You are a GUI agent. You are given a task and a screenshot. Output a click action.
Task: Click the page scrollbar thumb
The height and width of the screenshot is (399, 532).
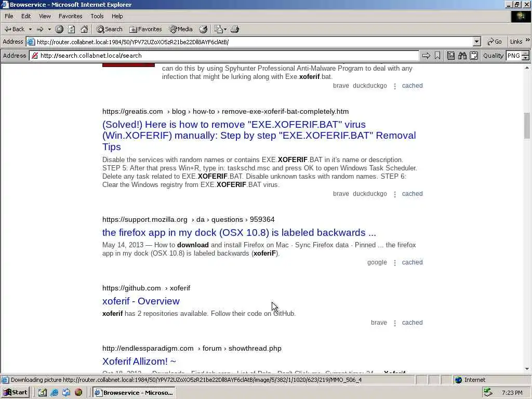point(527,126)
